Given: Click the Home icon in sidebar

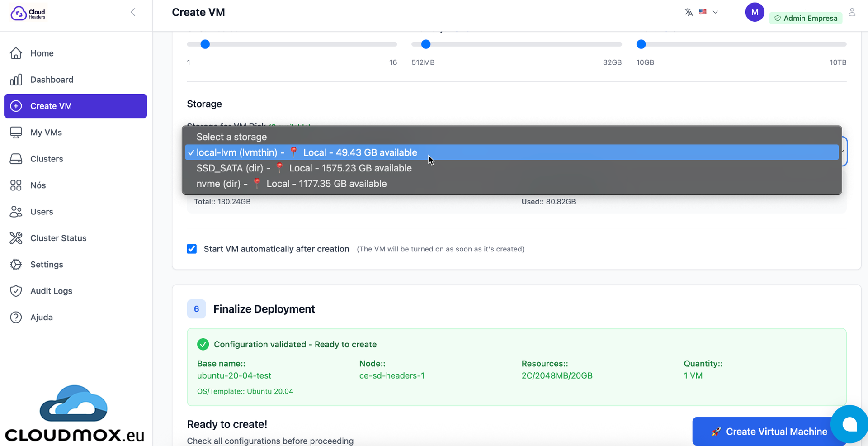Looking at the screenshot, I should tap(16, 53).
